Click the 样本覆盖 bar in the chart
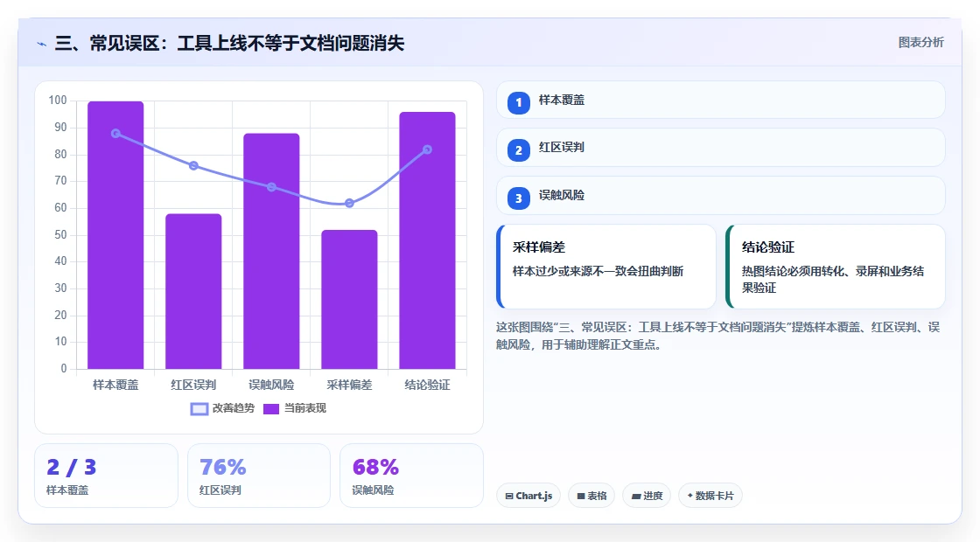The width and height of the screenshot is (980, 542). click(x=115, y=235)
